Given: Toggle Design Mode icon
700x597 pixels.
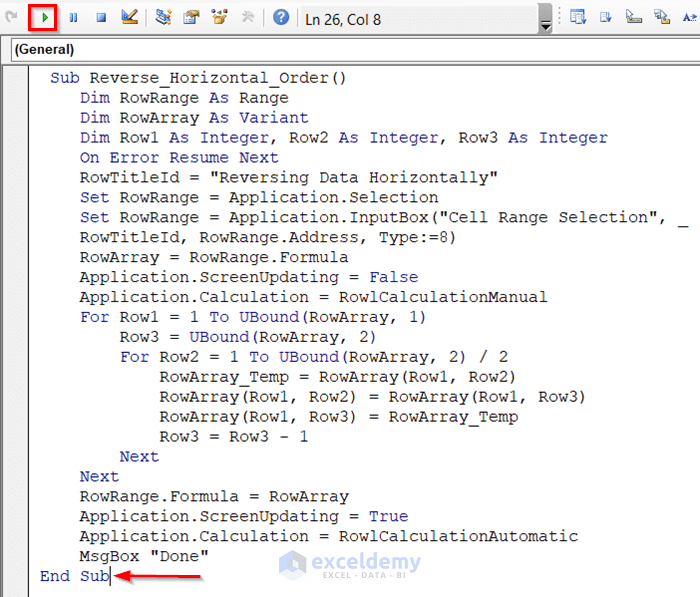Looking at the screenshot, I should [129, 17].
